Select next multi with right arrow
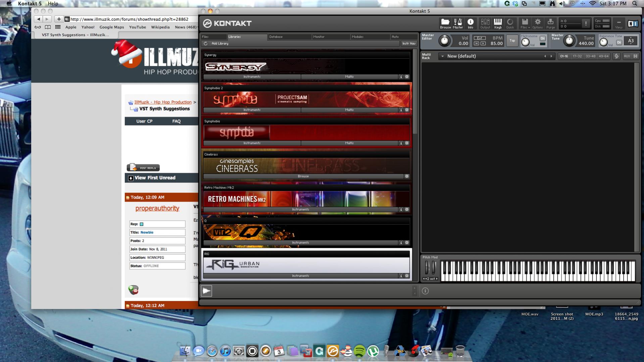 point(551,56)
